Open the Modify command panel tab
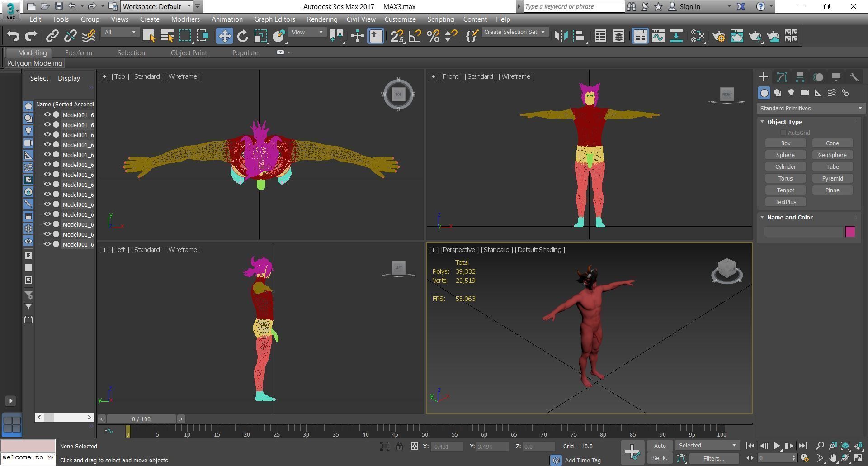868x466 pixels. click(x=782, y=77)
